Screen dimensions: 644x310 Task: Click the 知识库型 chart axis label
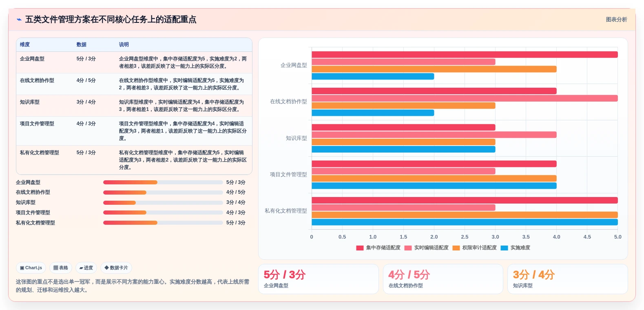point(297,138)
